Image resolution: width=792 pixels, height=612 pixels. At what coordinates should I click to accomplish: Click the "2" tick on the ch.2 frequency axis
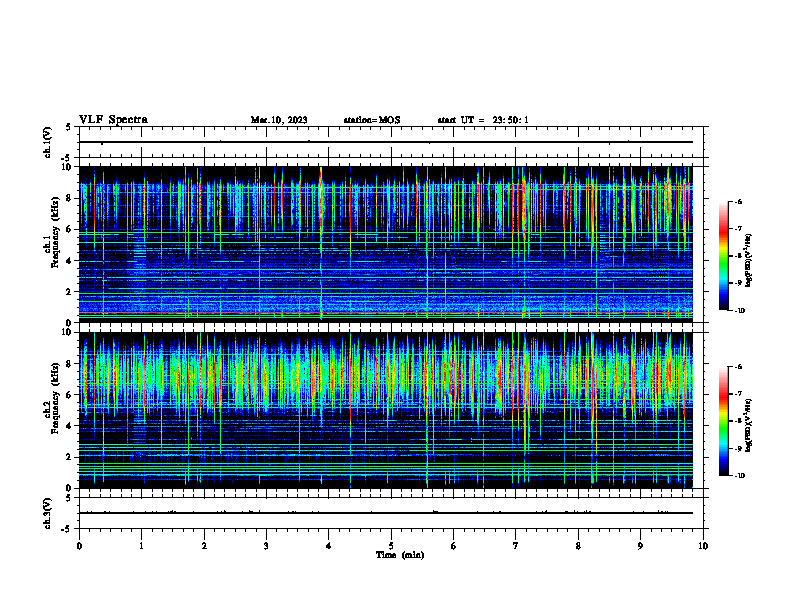pyautogui.click(x=70, y=457)
